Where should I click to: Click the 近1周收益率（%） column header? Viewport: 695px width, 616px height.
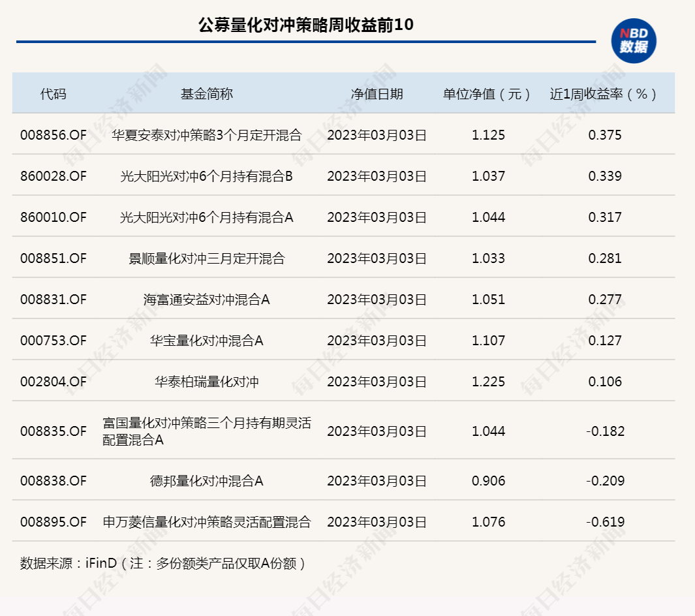[x=604, y=94]
